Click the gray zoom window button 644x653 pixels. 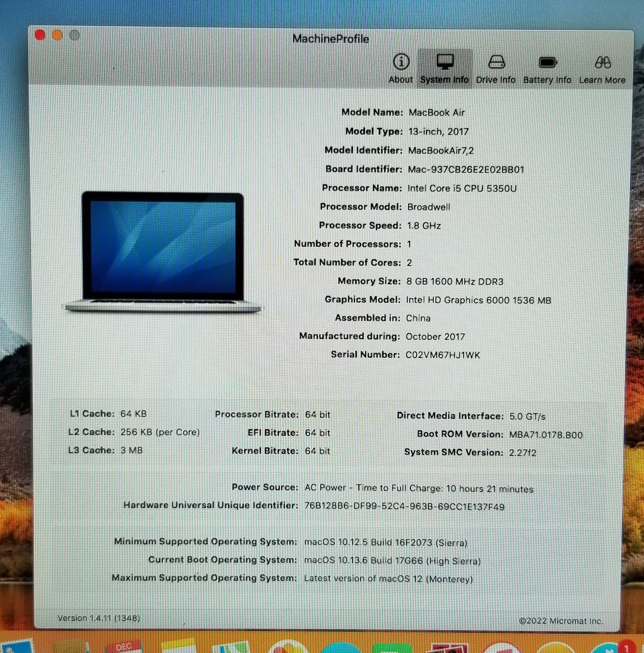[74, 35]
